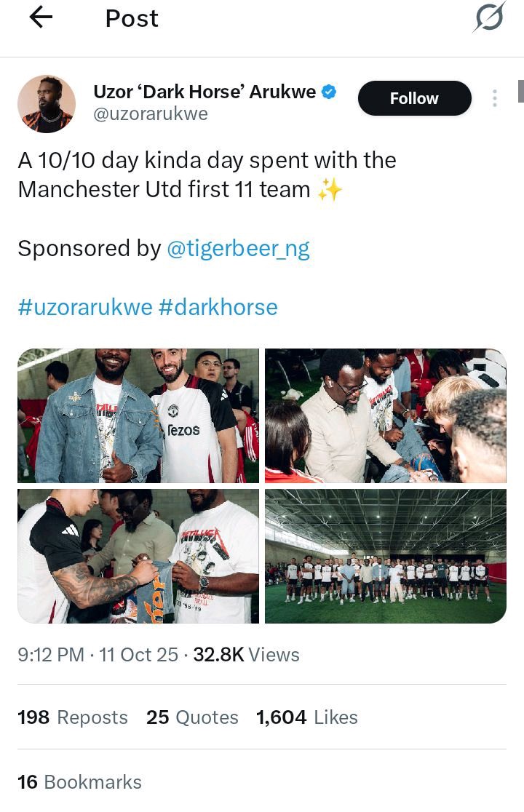
Task: Tap the blue verified badge
Action: point(329,92)
